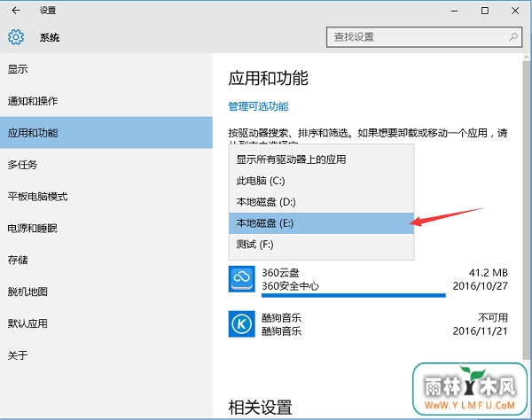Click the 360云盘 progress bar
532x420 pixels.
point(354,296)
